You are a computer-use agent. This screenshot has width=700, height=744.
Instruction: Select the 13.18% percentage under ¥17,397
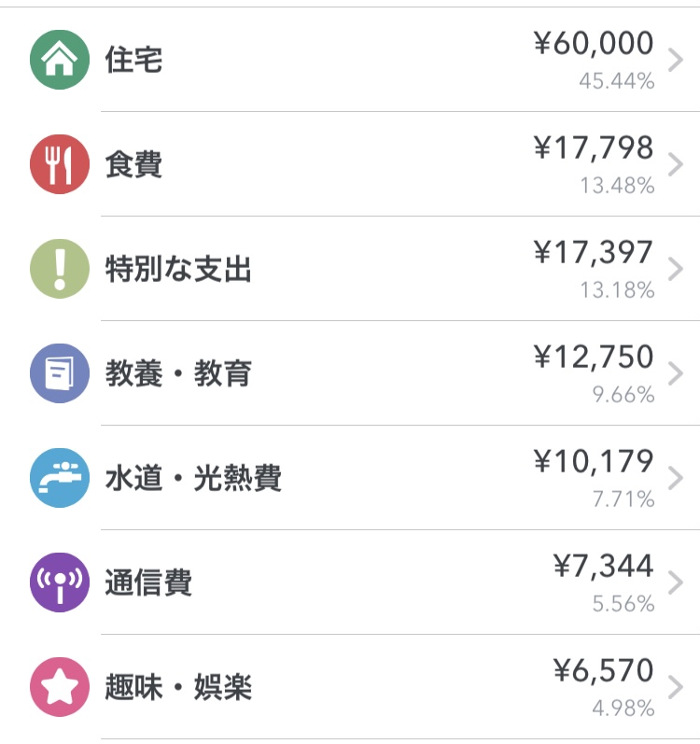click(617, 290)
